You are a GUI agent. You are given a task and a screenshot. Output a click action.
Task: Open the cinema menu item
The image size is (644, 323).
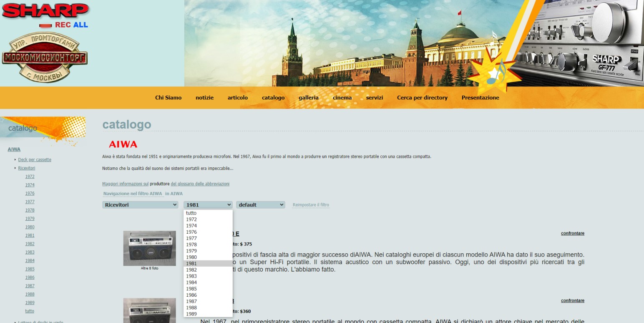[342, 98]
